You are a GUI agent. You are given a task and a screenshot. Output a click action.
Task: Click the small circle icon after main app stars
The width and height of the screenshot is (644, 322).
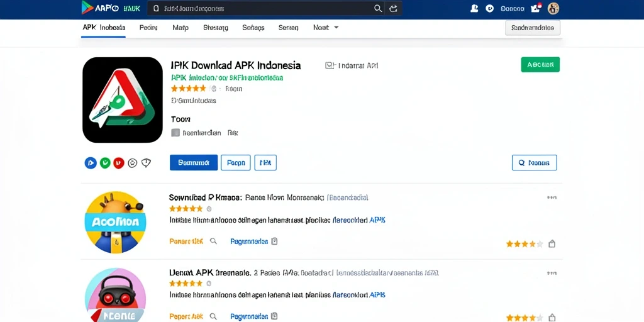point(213,88)
